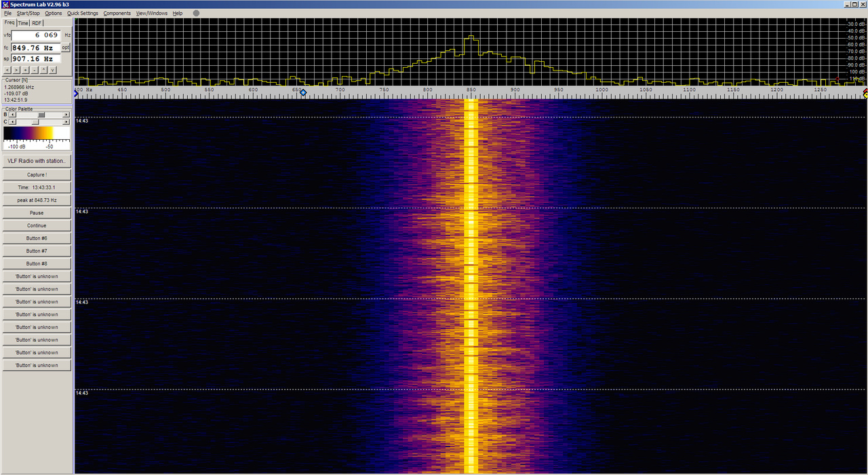Click the frequency shift-left '<' button
This screenshot has width=868, height=475.
[x=7, y=70]
